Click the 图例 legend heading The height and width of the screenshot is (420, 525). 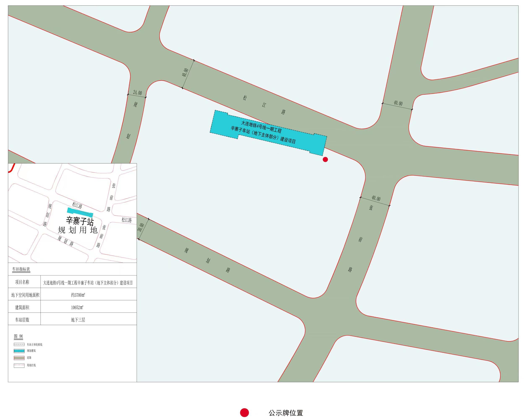[x=18, y=336]
